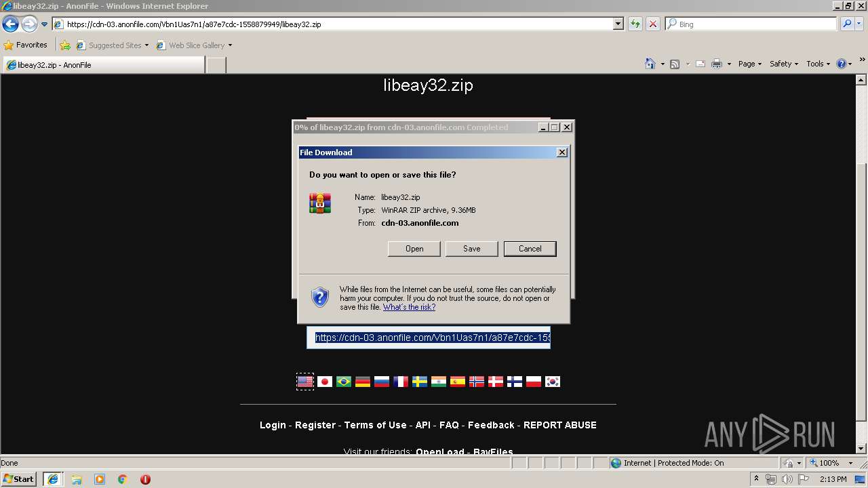Open the search provider dropdown arrow
Image resolution: width=868 pixels, height=488 pixels.
click(859, 24)
